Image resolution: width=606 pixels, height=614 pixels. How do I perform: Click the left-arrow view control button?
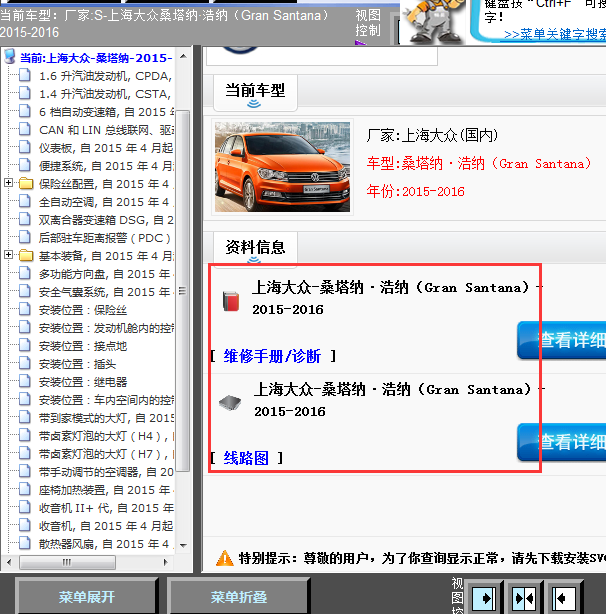coord(564,598)
